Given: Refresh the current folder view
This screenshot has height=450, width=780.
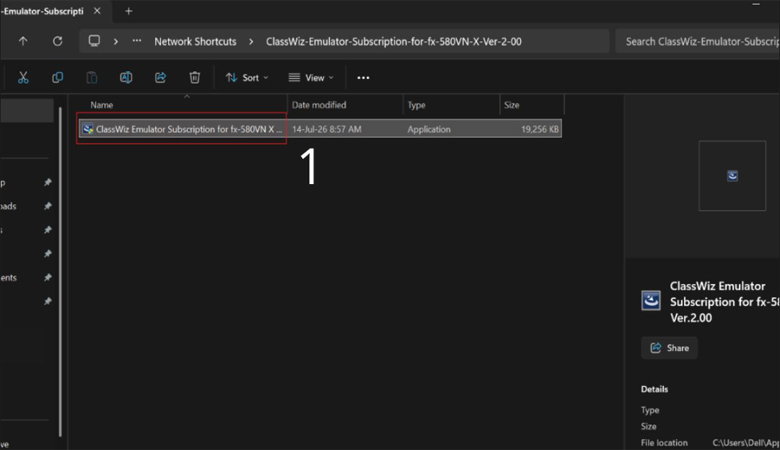Looking at the screenshot, I should [58, 41].
